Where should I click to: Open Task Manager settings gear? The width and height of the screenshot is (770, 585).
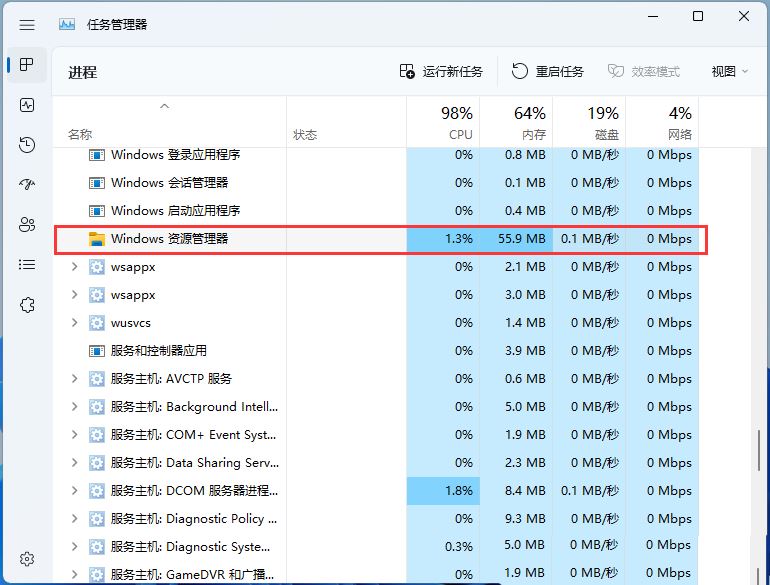pos(27,559)
